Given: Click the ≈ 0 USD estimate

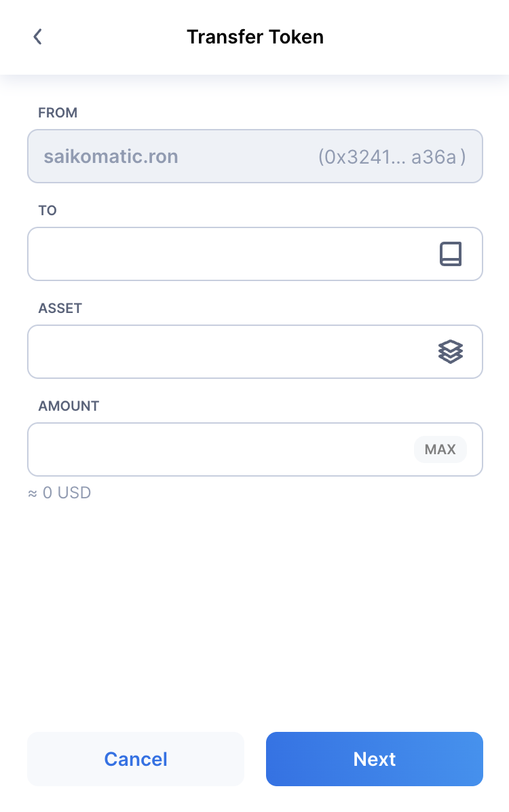Looking at the screenshot, I should [x=60, y=492].
